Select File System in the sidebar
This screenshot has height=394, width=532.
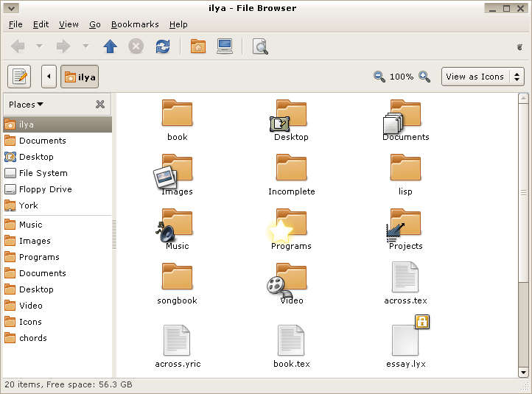tap(57, 173)
